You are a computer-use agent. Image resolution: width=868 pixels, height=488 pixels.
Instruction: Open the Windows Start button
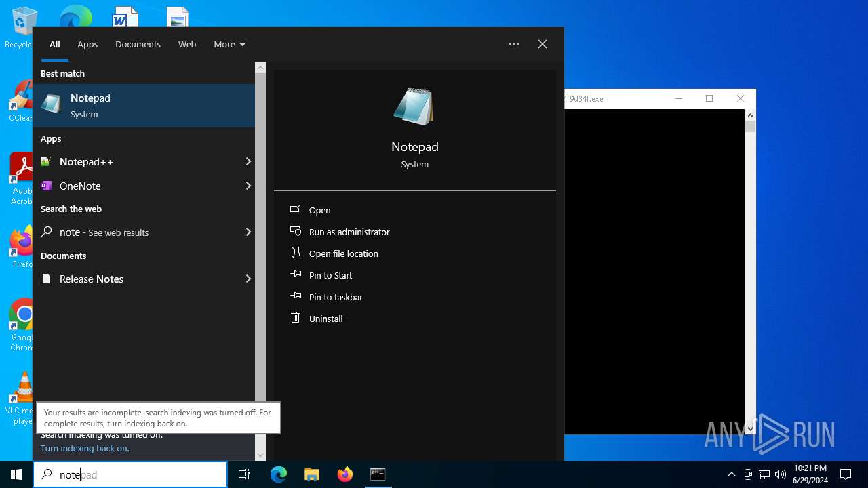click(x=16, y=474)
